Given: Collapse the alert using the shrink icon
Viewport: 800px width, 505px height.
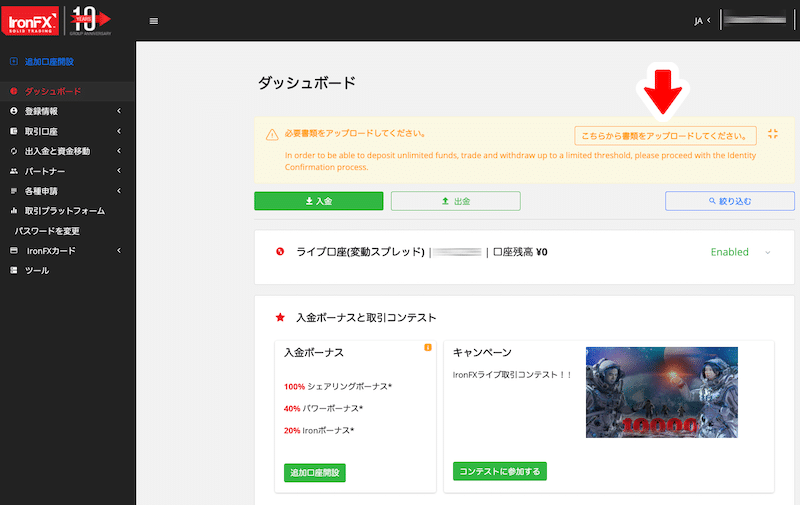Looking at the screenshot, I should 773,134.
